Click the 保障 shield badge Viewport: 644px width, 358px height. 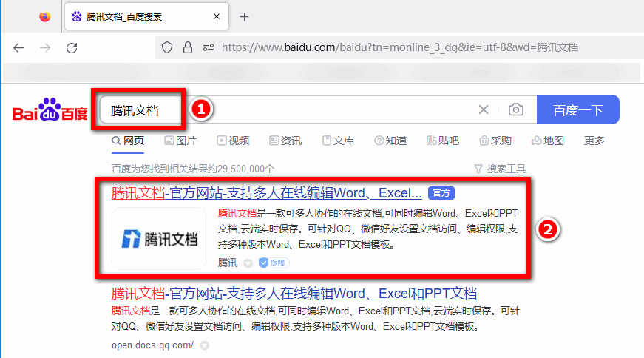274,263
